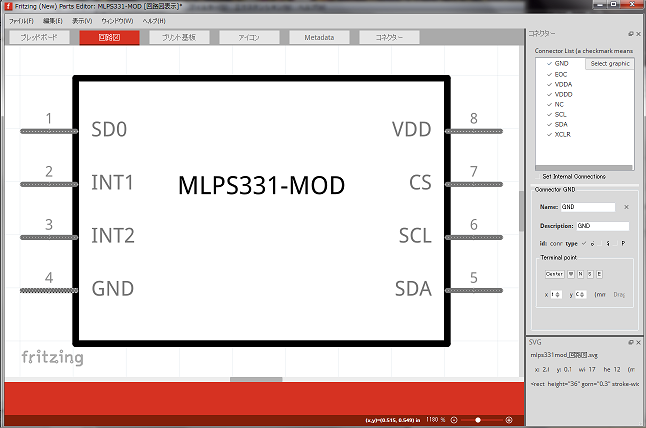
Task: Click the zoom slider handle
Action: [478, 420]
